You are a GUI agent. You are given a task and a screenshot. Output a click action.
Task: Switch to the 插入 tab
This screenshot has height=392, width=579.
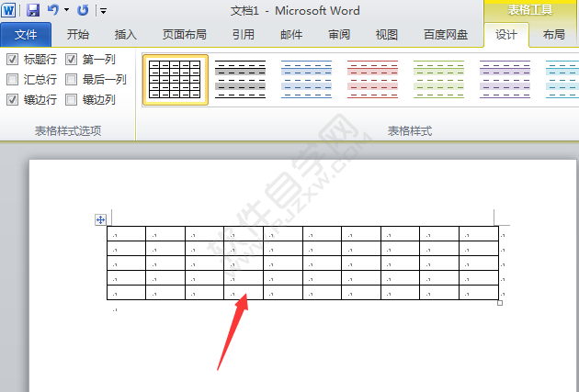point(126,35)
